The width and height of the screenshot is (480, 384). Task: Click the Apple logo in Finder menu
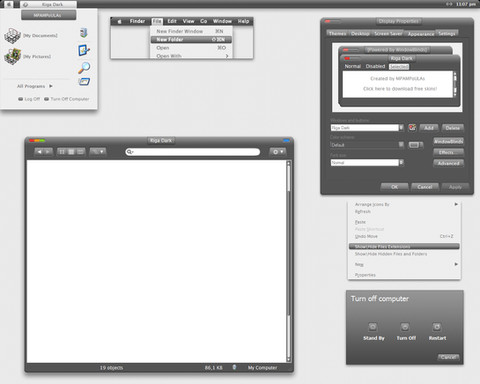[120, 22]
